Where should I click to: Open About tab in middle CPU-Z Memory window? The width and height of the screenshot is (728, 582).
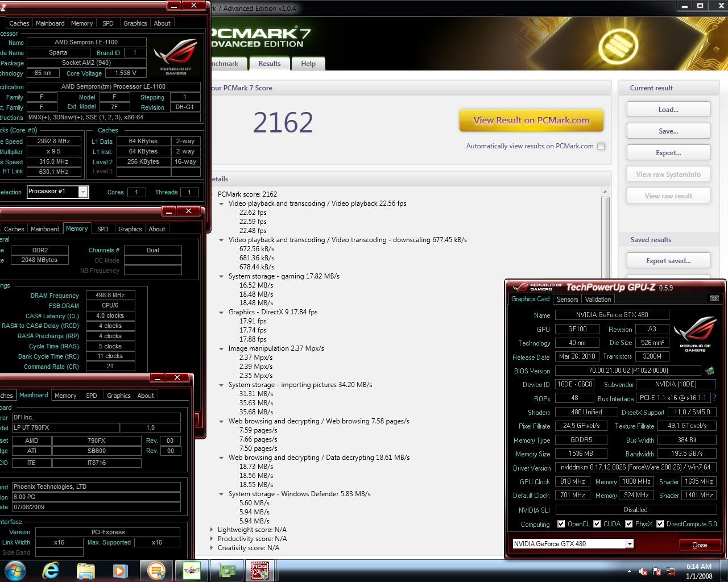pos(157,229)
